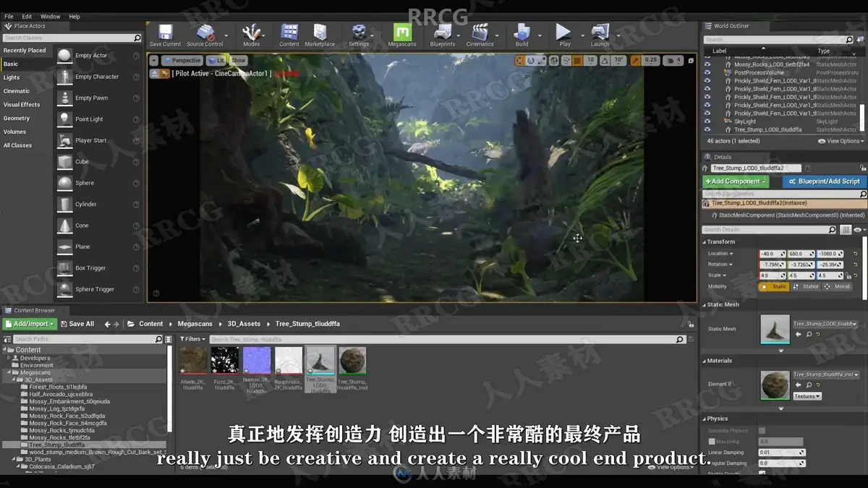
Task: Toggle visibility of Tree_Stump_LOD0_tliuddffa actor
Action: (707, 129)
